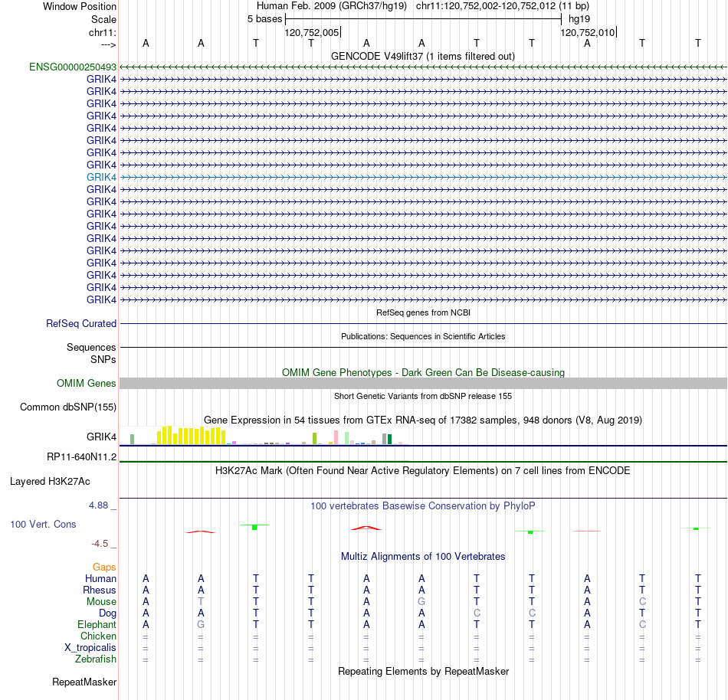Click the Human Feb. 2009 (GRCh37/hg19) text
The image size is (728, 700).
point(332,6)
